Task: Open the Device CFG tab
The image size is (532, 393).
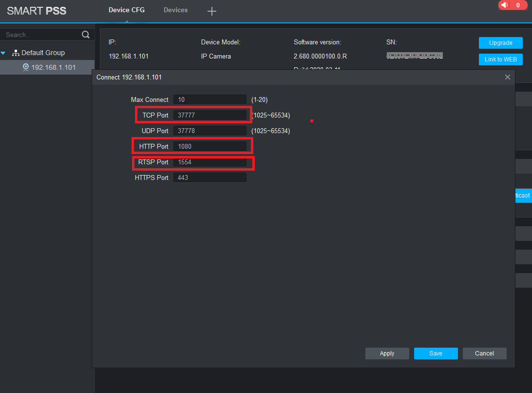Action: point(126,10)
